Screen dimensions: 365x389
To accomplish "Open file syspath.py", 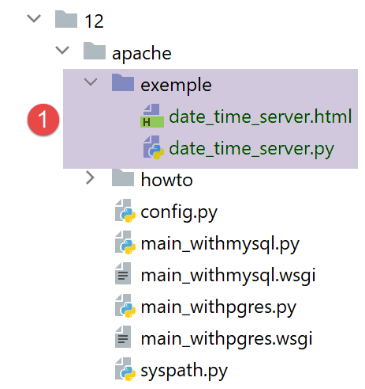I will pyautogui.click(x=184, y=370).
